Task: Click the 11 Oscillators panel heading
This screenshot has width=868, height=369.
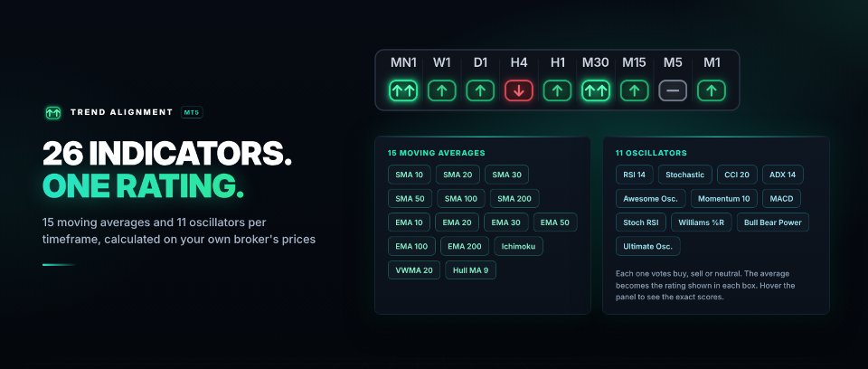Action: [643, 153]
